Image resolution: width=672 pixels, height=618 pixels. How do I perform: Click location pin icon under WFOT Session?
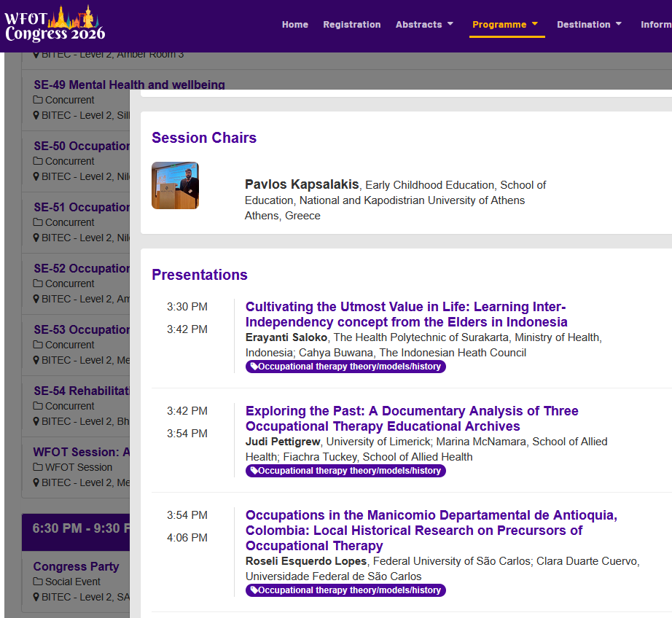(x=36, y=483)
